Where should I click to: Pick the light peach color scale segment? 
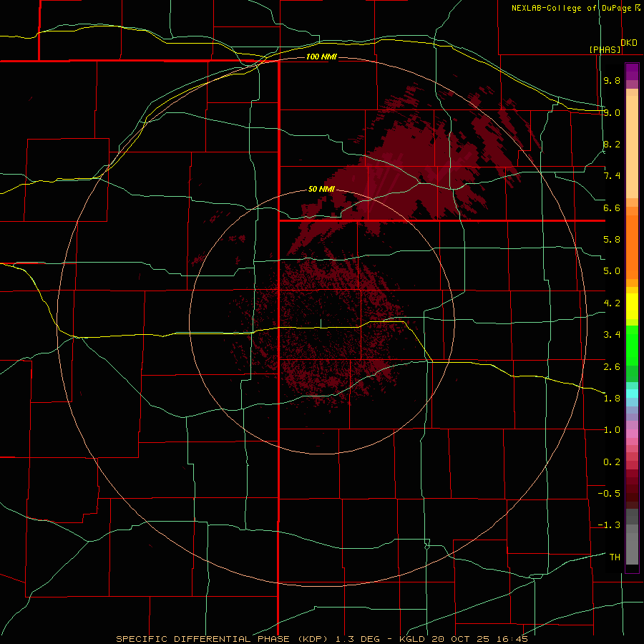[x=632, y=147]
